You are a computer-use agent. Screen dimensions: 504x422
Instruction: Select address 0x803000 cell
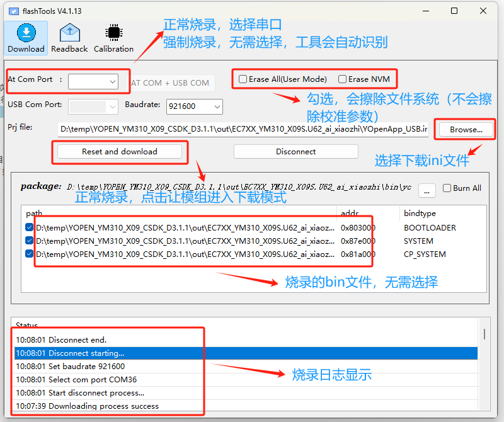coord(358,228)
